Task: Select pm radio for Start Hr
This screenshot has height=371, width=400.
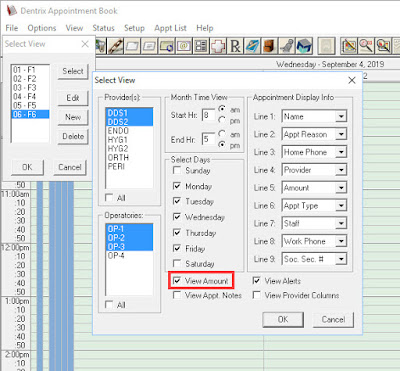Action: (222, 120)
